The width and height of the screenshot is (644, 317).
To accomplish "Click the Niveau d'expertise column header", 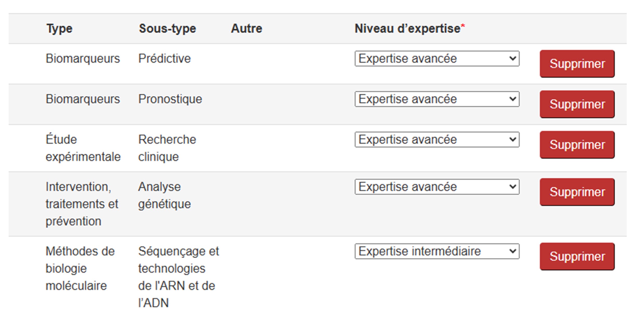I will click(407, 28).
